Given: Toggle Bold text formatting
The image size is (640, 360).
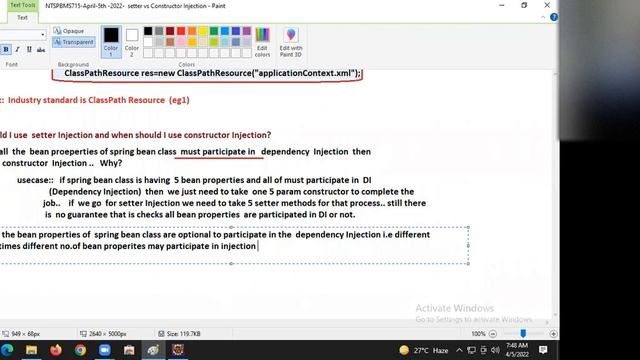Looking at the screenshot, I should (6, 49).
